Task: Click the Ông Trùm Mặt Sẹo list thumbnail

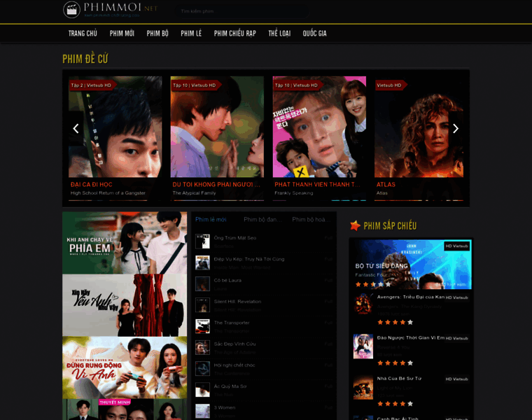Action: click(202, 241)
